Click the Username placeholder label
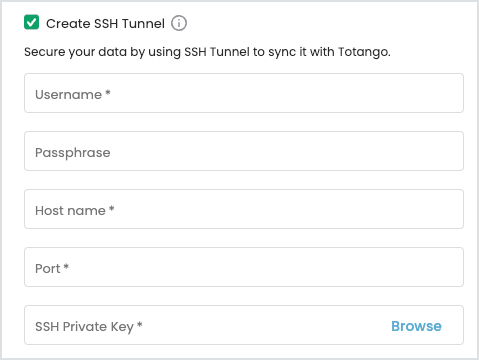 click(x=73, y=94)
